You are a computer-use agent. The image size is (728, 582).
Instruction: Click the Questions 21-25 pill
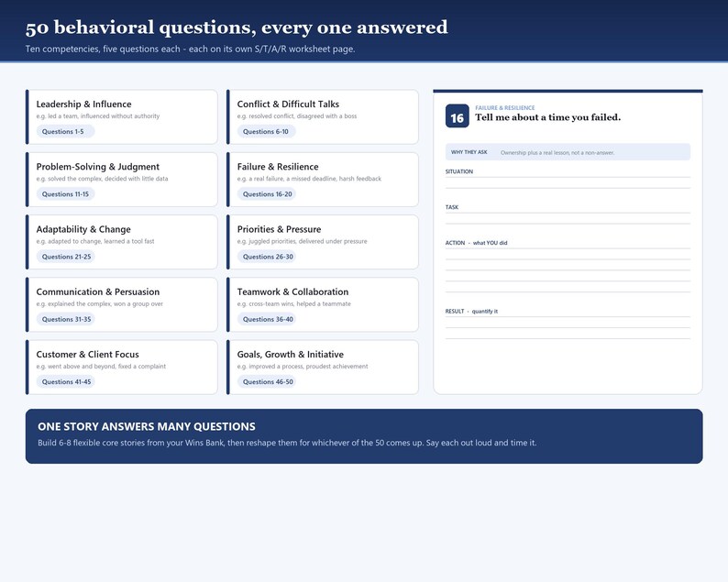(x=66, y=257)
